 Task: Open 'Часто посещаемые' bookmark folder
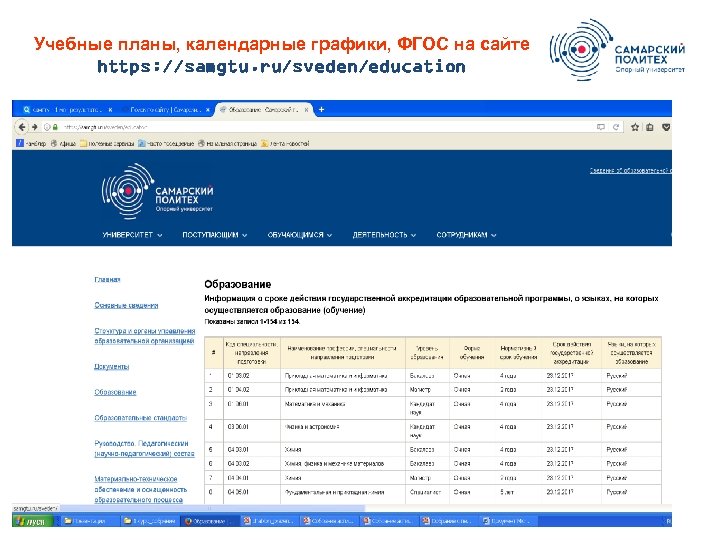pyautogui.click(x=166, y=143)
